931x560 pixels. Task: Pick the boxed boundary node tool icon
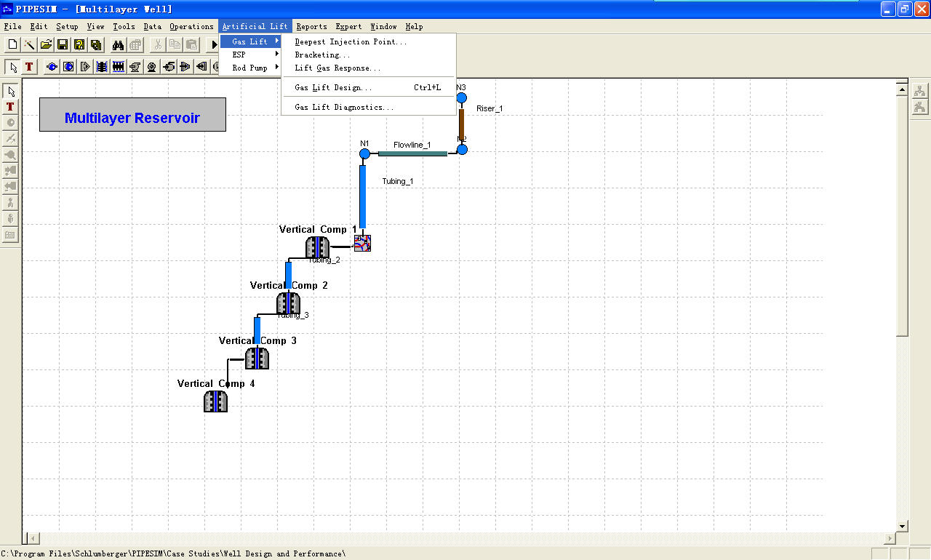[x=68, y=67]
